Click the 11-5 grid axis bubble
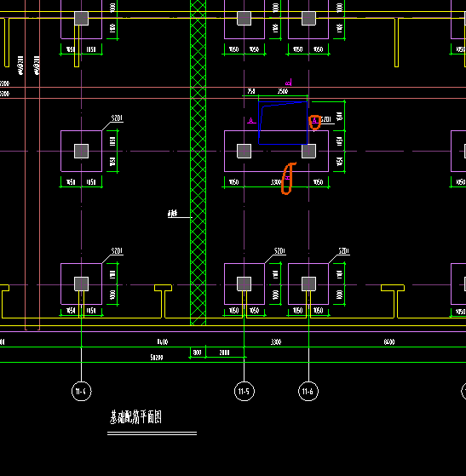466x476 pixels. [245, 391]
